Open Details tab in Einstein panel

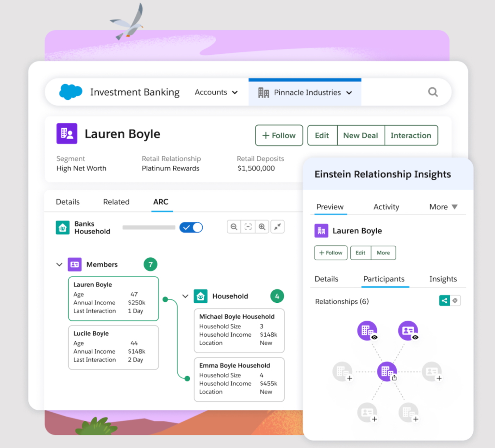tap(326, 279)
